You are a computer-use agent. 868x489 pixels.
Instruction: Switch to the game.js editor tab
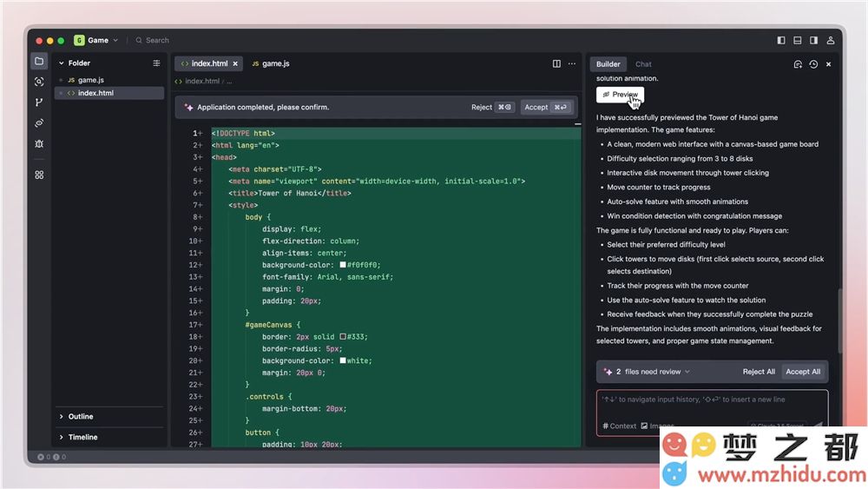(x=271, y=63)
